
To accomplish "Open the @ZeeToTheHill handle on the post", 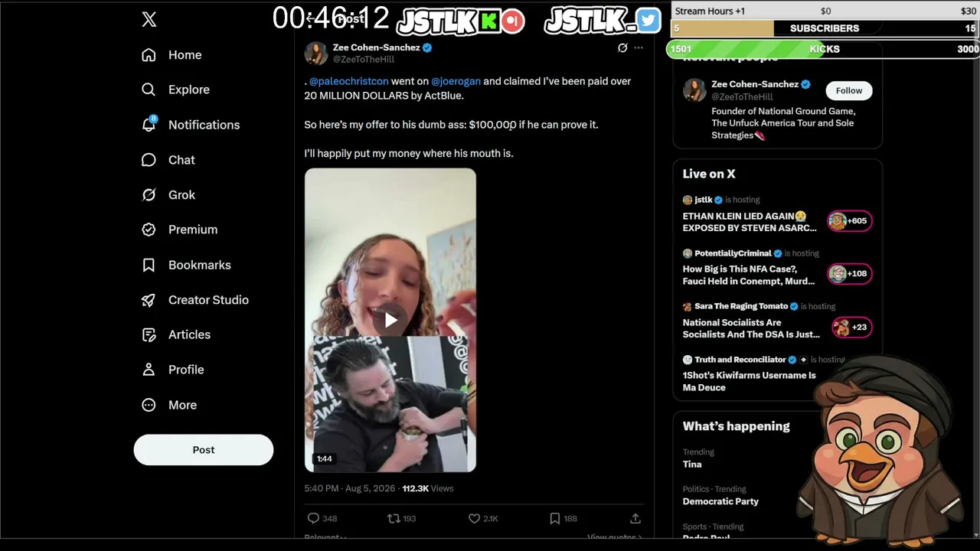I will click(x=364, y=60).
